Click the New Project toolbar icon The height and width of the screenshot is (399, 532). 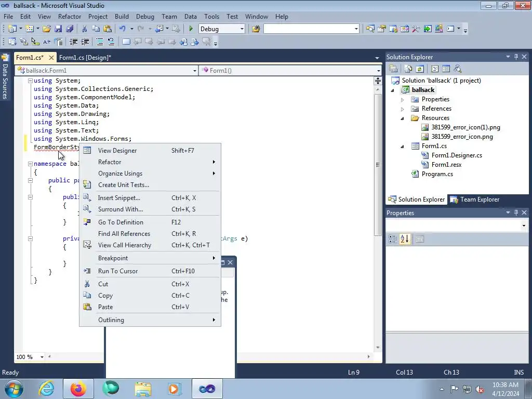(x=12, y=29)
